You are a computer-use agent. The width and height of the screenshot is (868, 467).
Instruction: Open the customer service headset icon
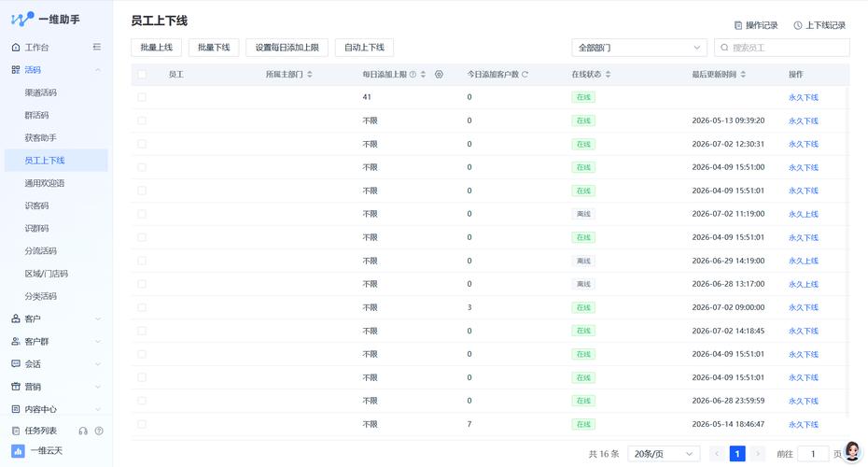click(83, 431)
